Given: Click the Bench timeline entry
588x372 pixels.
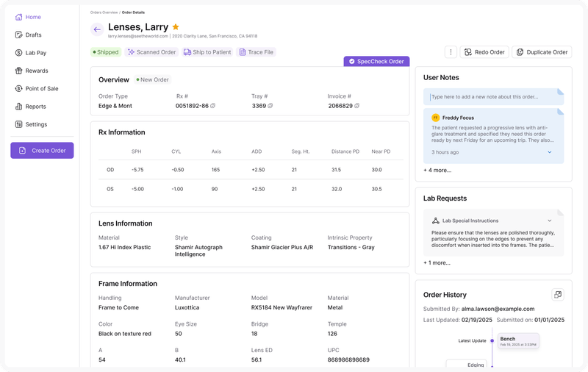Looking at the screenshot, I should pos(518,341).
